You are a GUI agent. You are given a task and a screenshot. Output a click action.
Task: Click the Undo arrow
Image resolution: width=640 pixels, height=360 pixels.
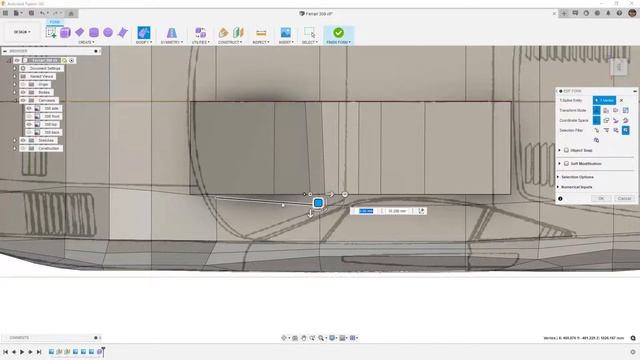click(x=42, y=13)
